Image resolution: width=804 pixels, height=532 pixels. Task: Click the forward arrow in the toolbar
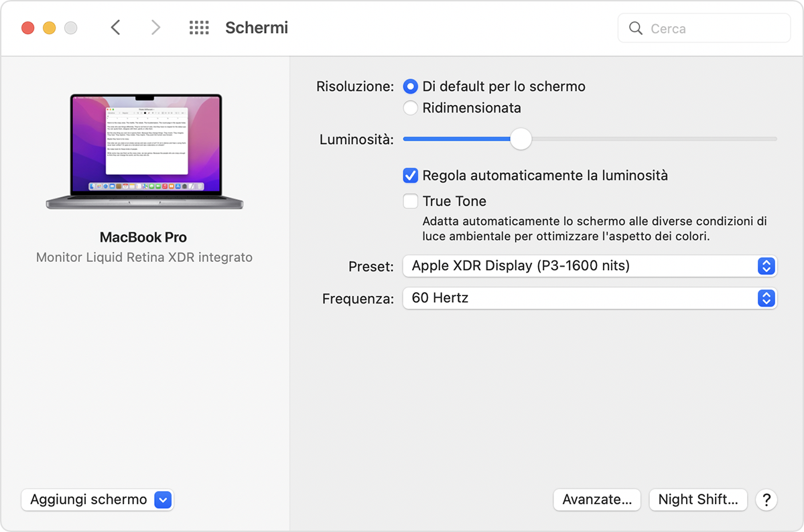[155, 27]
